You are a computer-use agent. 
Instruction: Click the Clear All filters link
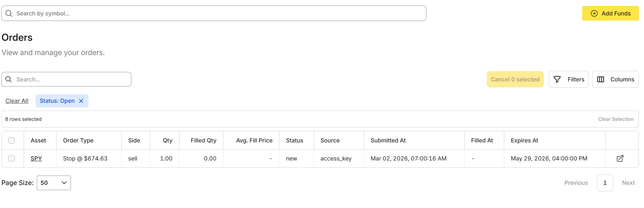(17, 101)
